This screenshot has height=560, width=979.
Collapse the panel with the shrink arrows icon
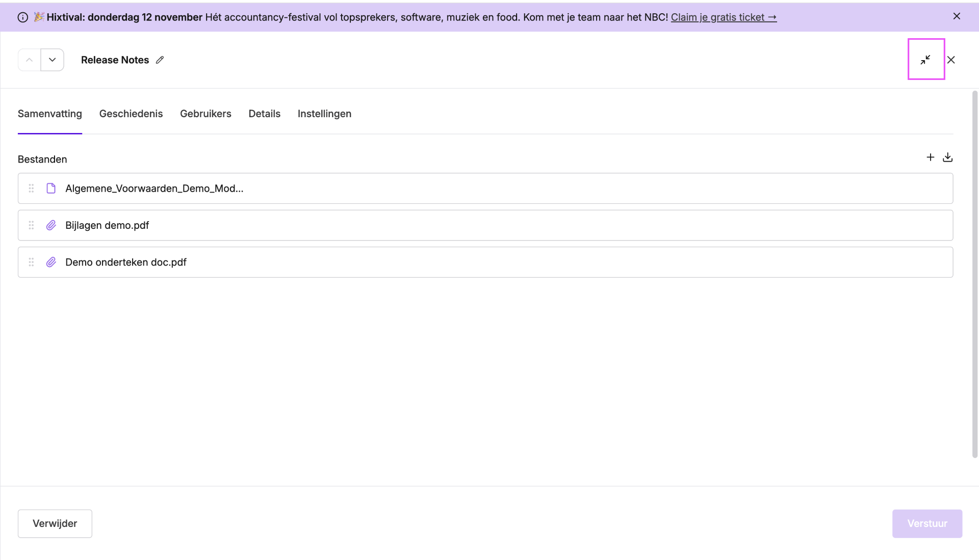(925, 60)
